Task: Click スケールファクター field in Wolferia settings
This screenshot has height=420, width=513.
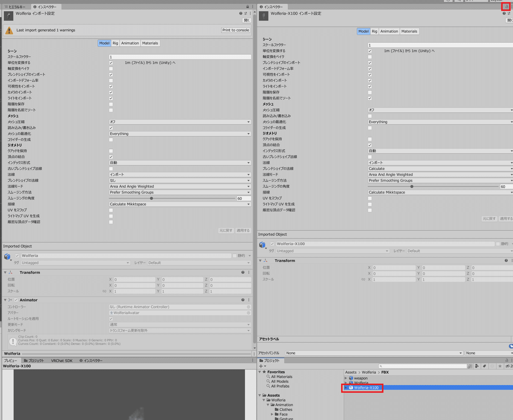Action: coord(180,57)
